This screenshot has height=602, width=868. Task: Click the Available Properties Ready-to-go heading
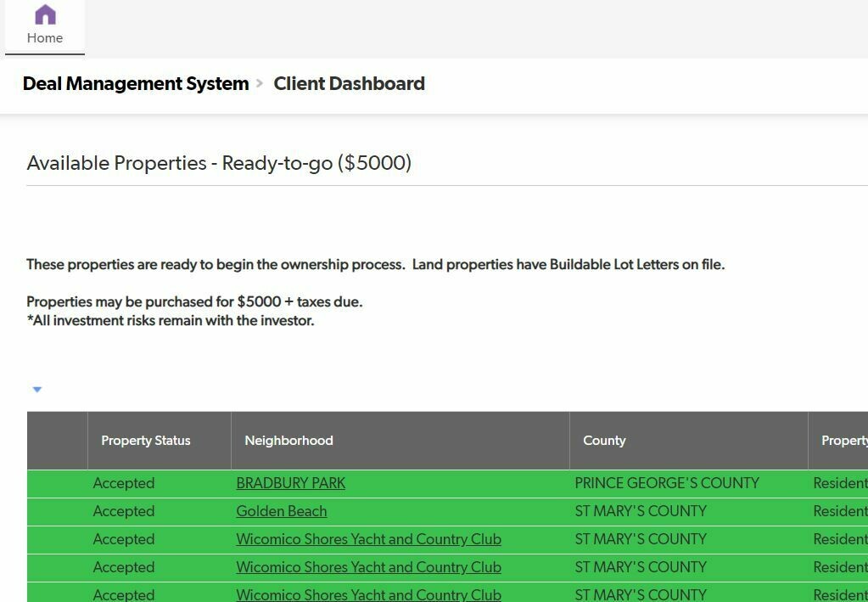point(219,163)
